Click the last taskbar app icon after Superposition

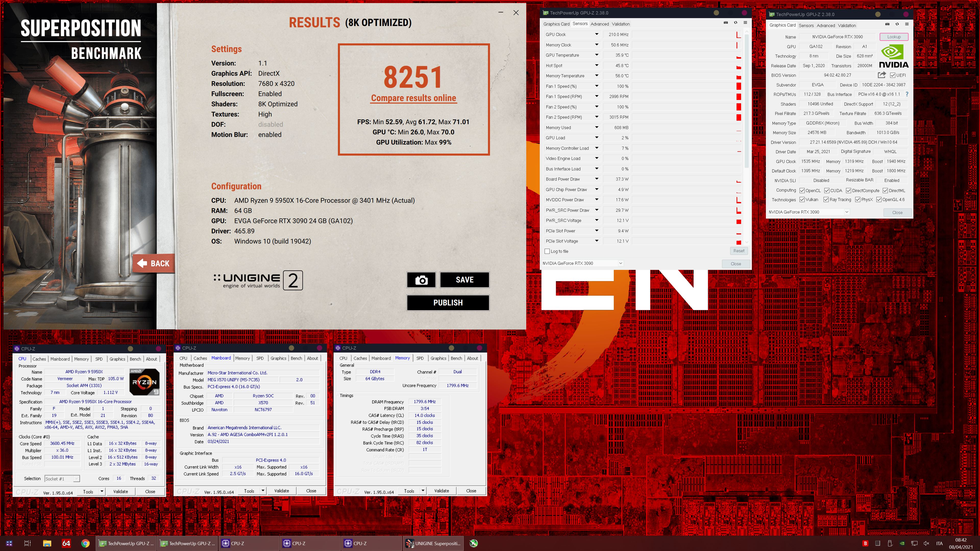point(474,543)
